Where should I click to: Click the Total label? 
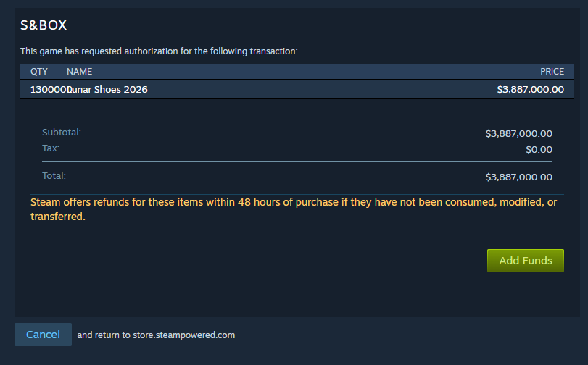54,176
